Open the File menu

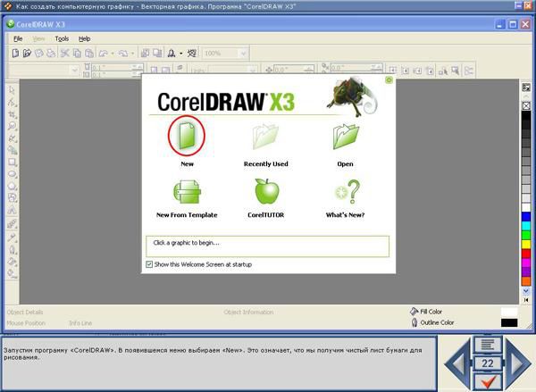click(x=18, y=39)
